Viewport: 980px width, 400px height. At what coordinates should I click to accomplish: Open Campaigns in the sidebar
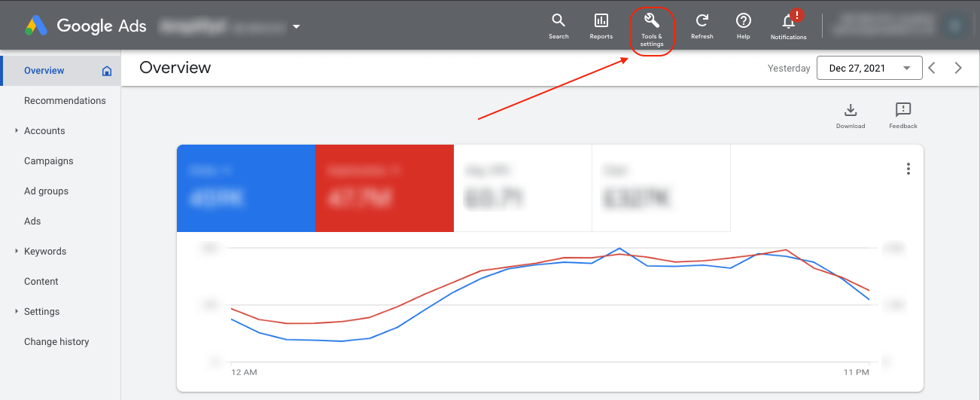[x=49, y=161]
